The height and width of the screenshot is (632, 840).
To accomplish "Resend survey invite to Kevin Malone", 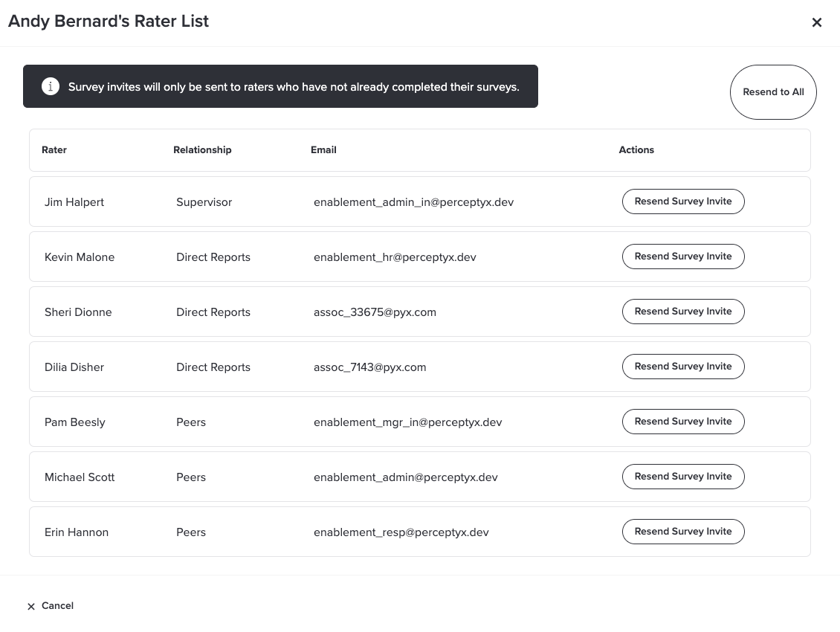I will click(683, 257).
